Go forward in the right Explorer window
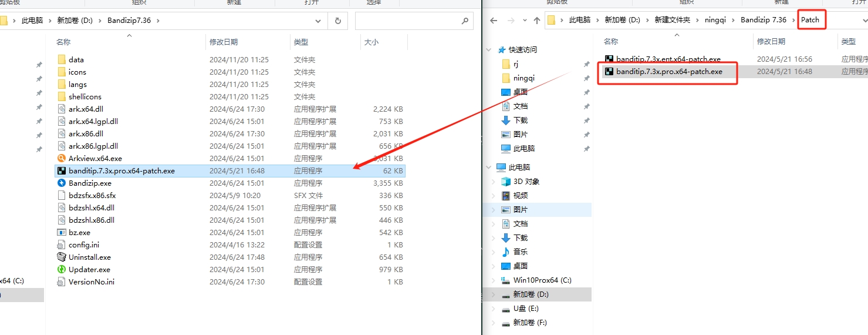Image resolution: width=868 pixels, height=335 pixels. [511, 21]
